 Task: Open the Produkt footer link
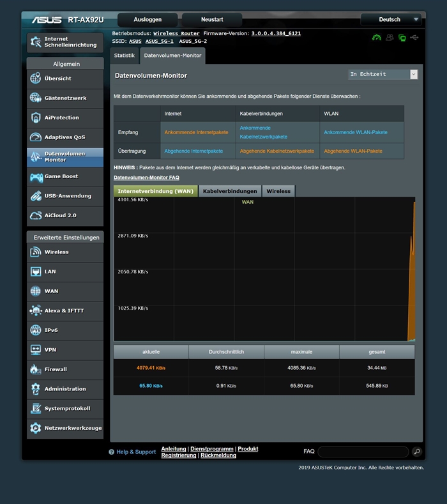click(248, 448)
